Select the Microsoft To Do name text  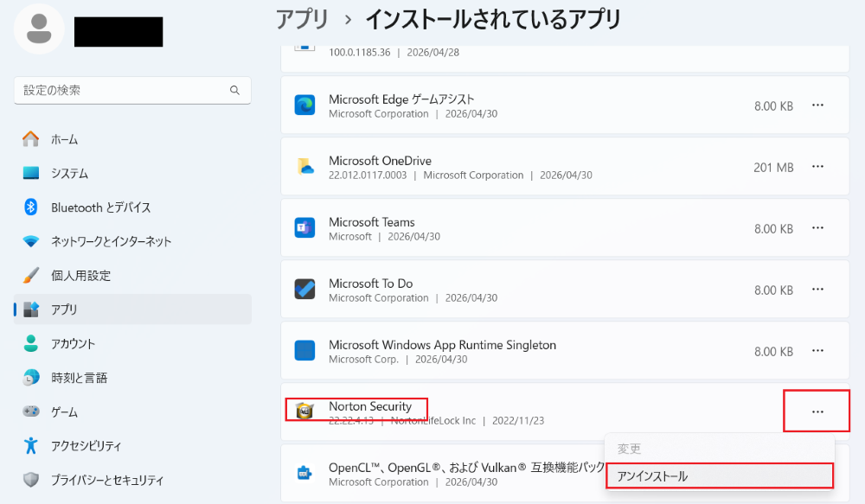[371, 283]
